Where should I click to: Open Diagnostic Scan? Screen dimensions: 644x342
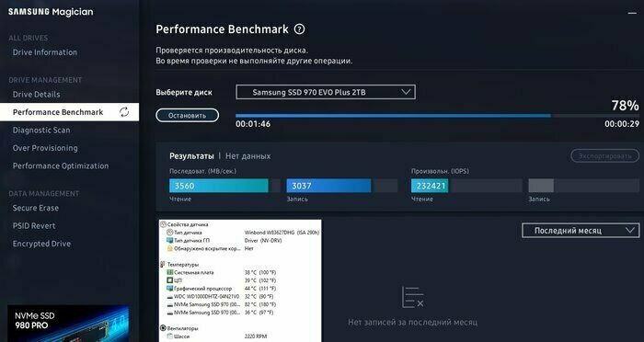coord(41,131)
